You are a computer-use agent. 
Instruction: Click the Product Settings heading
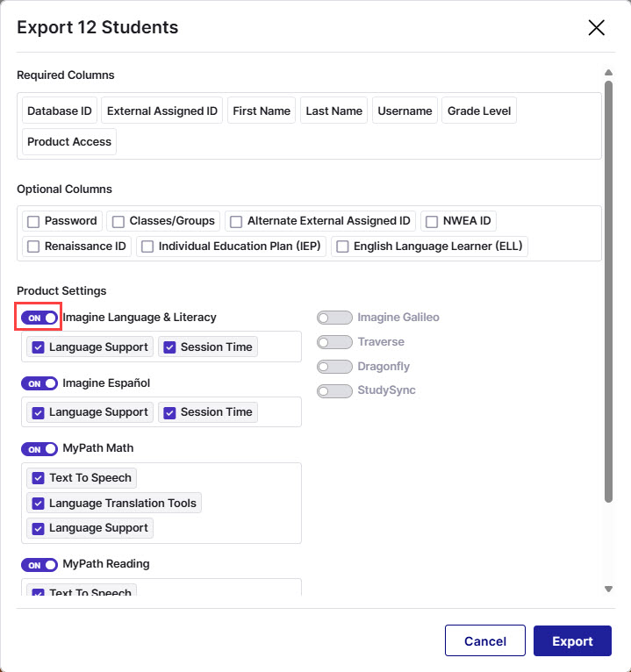point(61,290)
